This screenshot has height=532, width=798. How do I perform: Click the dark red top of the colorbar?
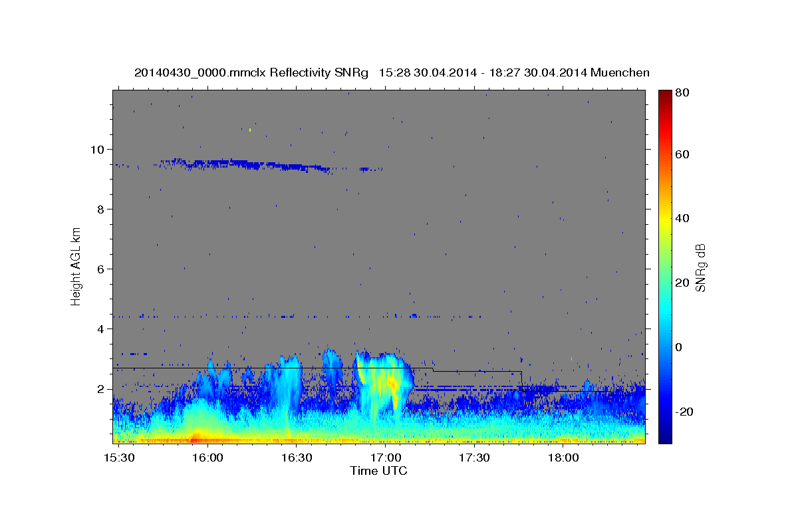(x=664, y=96)
